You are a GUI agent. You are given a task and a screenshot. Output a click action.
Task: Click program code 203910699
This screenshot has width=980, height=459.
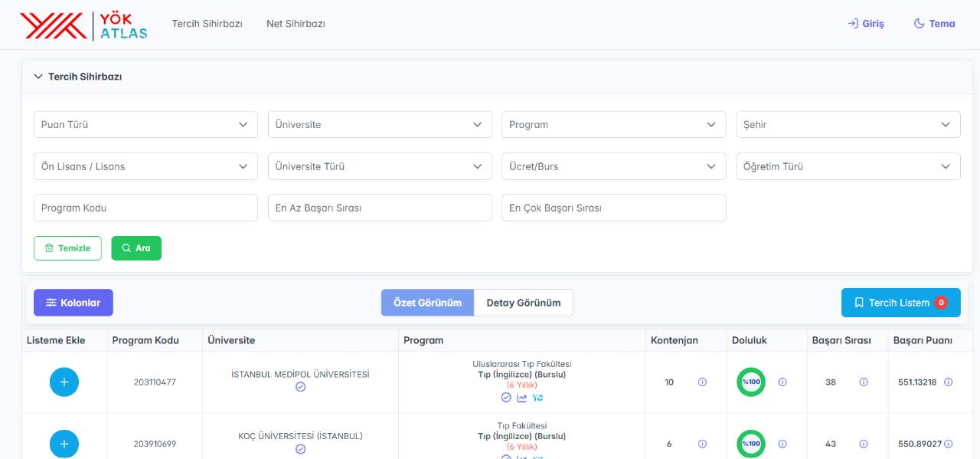click(x=155, y=444)
